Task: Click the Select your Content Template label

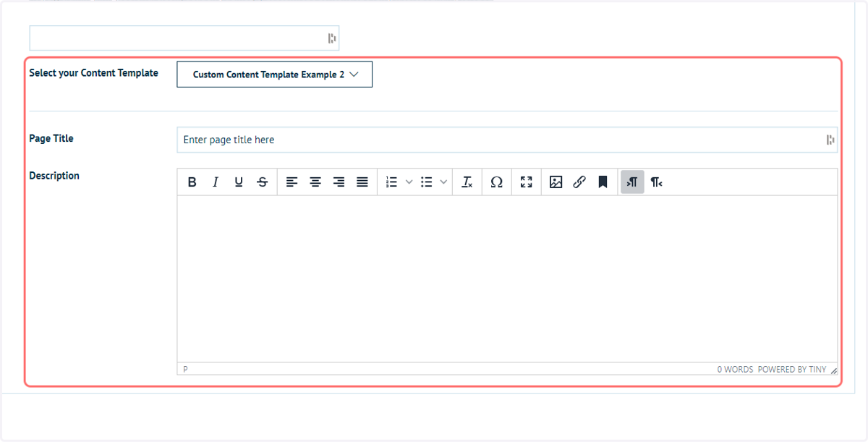Action: tap(93, 73)
